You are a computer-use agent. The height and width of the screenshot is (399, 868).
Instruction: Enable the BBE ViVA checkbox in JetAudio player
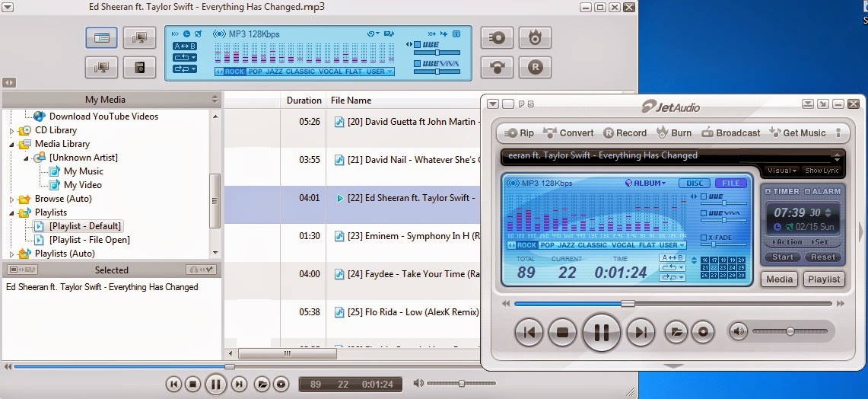click(704, 212)
